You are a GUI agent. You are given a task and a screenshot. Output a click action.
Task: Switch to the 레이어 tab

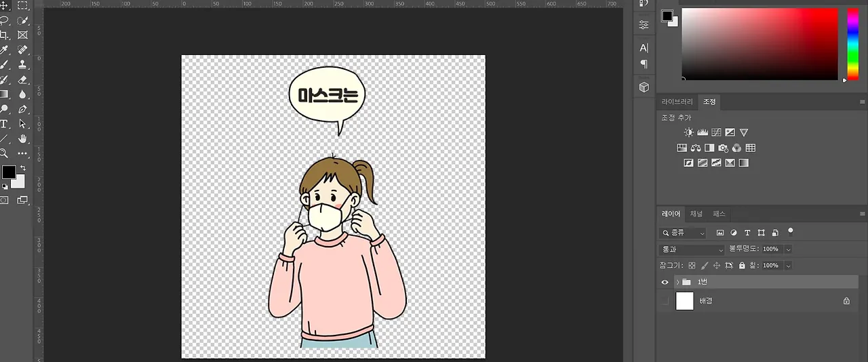click(671, 214)
